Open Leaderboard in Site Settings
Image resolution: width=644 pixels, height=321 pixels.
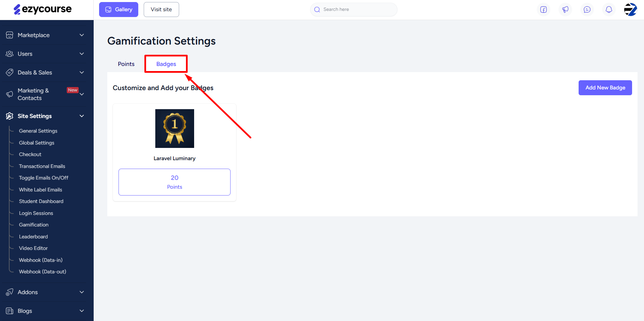[x=33, y=237]
